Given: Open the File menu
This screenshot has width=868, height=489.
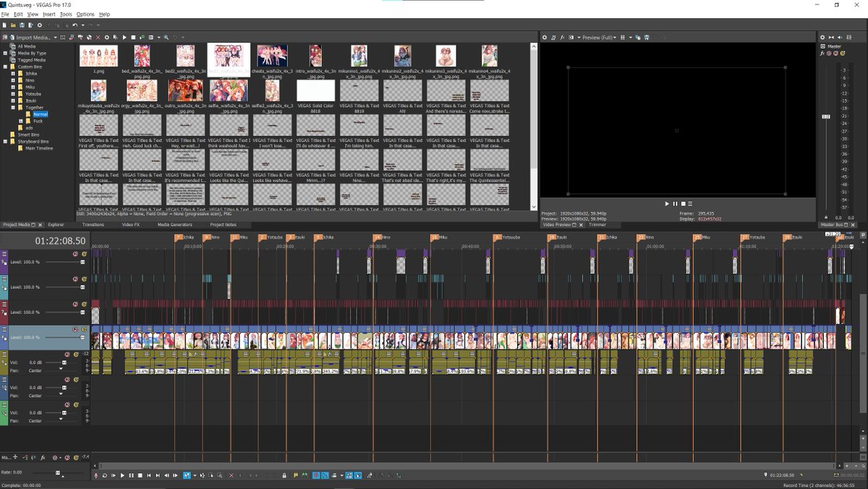Looking at the screenshot, I should click(5, 14).
